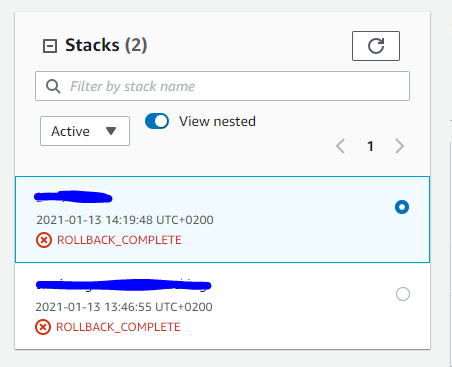Open the first stack's redacted name link
The width and height of the screenshot is (452, 367).
click(73, 197)
